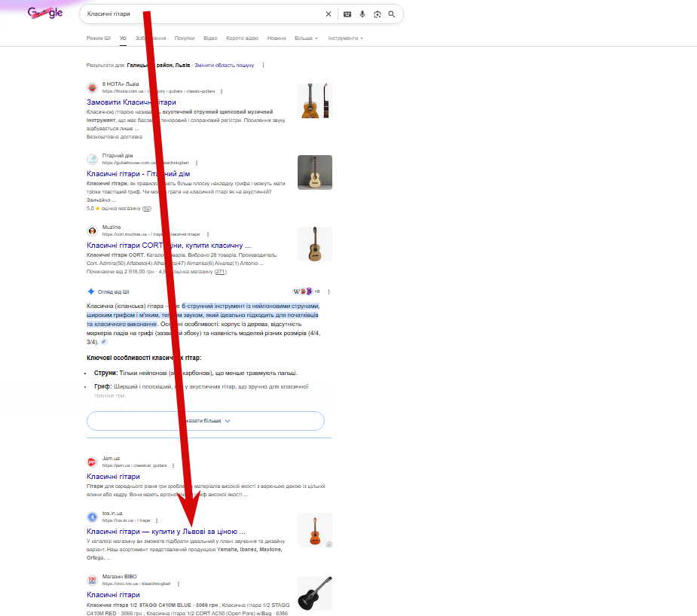Open Класичні гітари - Гітарний дім link
The height and width of the screenshot is (616, 697).
138,174
